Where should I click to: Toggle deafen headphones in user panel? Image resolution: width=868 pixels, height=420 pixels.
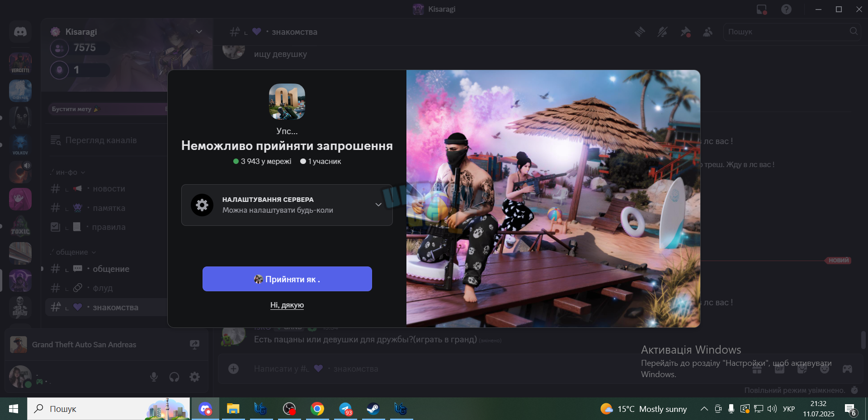click(174, 377)
